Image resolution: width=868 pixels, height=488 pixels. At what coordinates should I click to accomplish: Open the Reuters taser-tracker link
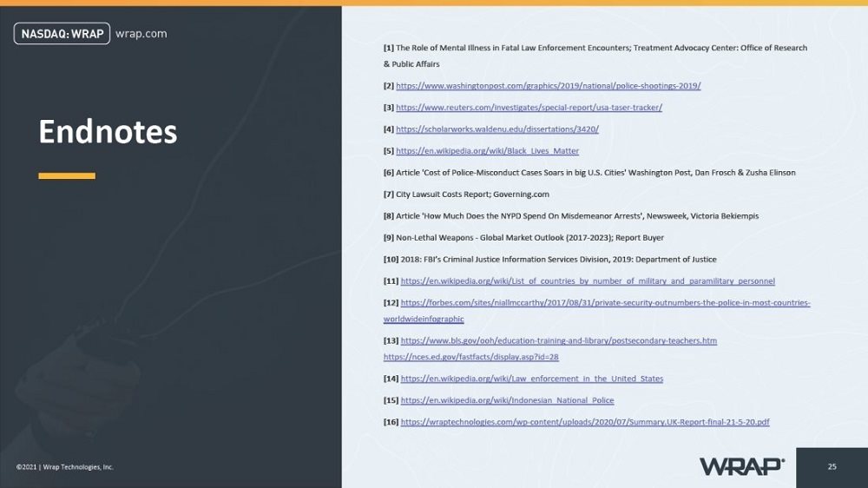coord(529,108)
